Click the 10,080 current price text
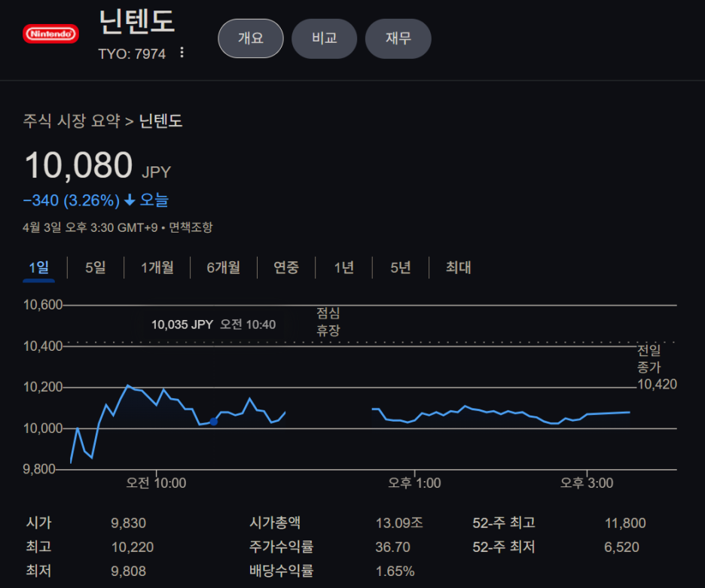The height and width of the screenshot is (588, 705). 78,165
